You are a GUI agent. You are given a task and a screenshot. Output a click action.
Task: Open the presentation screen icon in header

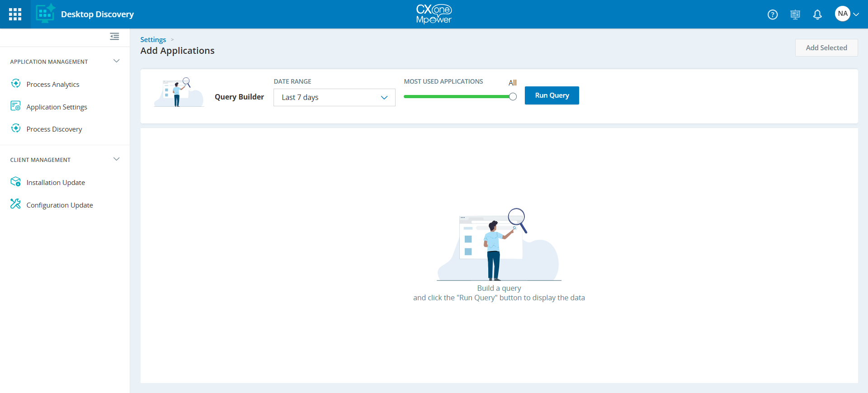pos(795,14)
